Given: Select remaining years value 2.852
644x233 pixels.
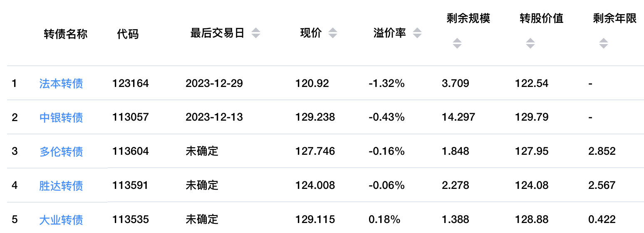Looking at the screenshot, I should (602, 151).
